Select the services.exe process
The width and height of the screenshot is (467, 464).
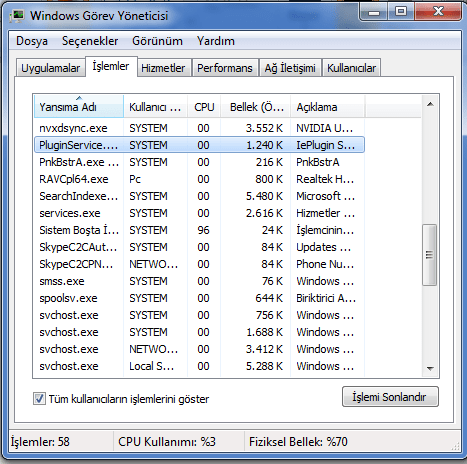[x=199, y=213]
